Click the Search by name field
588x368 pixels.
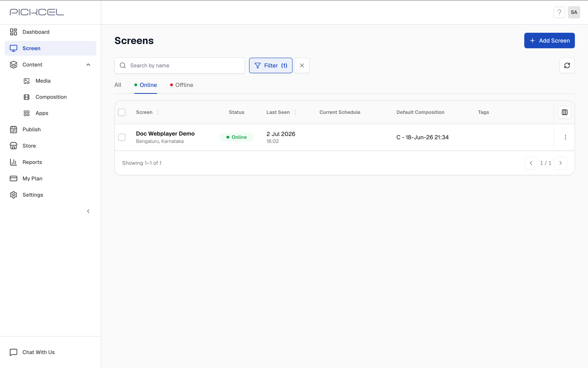point(180,65)
